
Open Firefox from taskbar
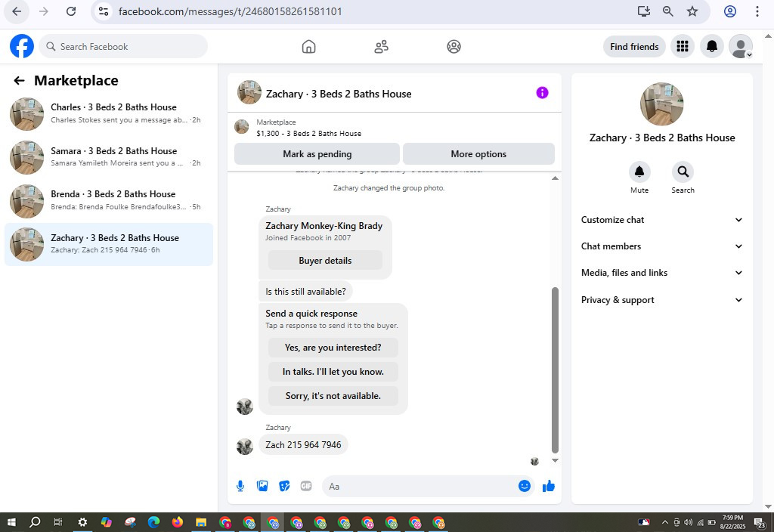(177, 522)
